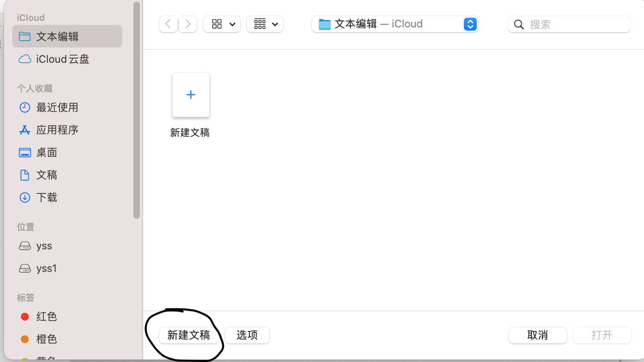Go back with the left arrow button

168,24
